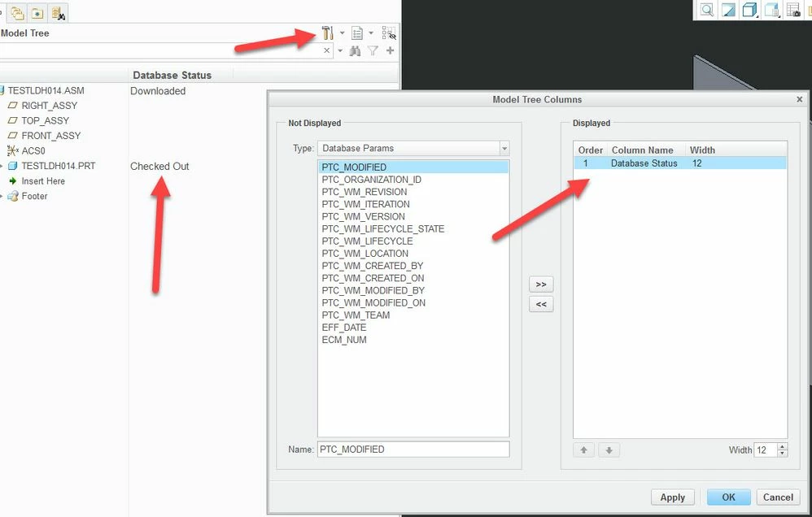Open the display style cube icon
This screenshot has height=517, width=812.
click(749, 10)
